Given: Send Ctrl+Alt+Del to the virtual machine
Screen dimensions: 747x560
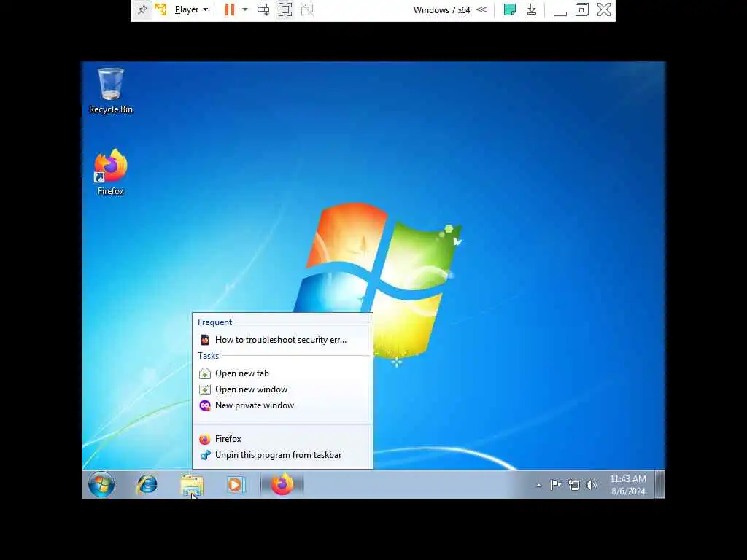Looking at the screenshot, I should 263,9.
